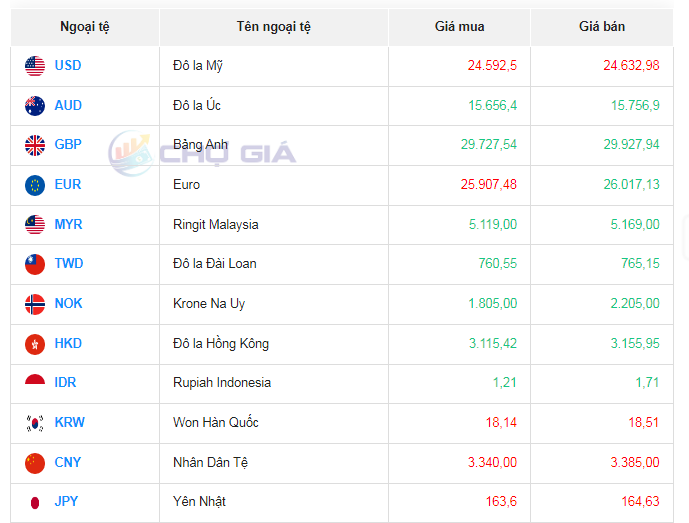Click the South Korea flag icon

click(x=35, y=423)
